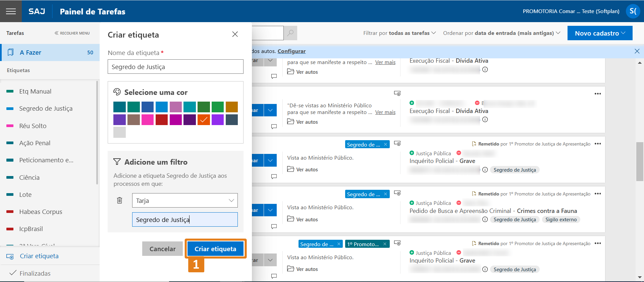
Task: Click in the Nome da etiqueta field
Action: [175, 67]
